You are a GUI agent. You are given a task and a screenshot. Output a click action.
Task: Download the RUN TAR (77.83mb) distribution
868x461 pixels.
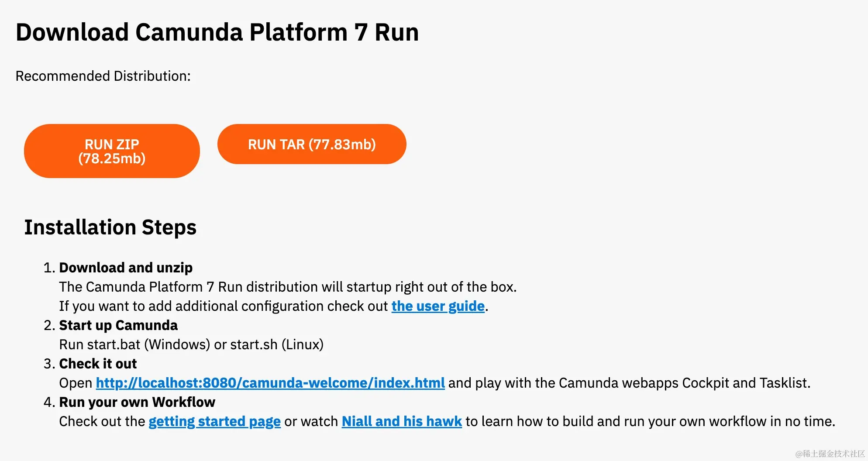point(312,144)
